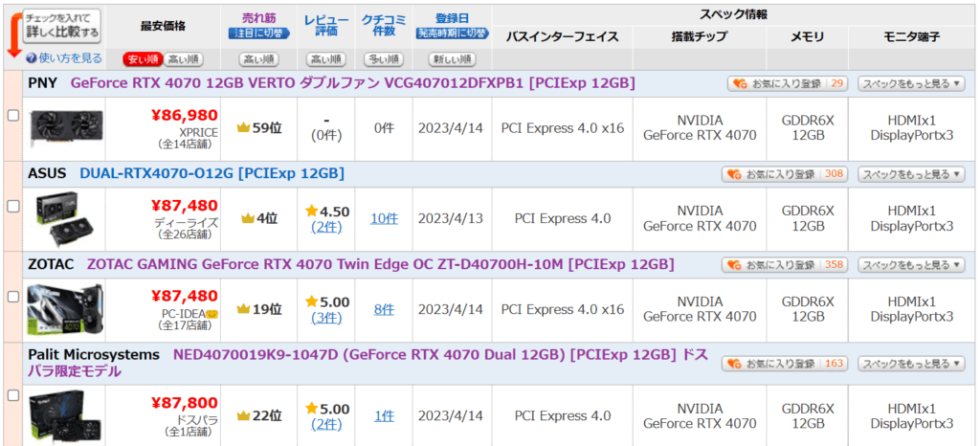Click the crown icon beside 4位
This screenshot has height=446, width=980.
pos(248,218)
